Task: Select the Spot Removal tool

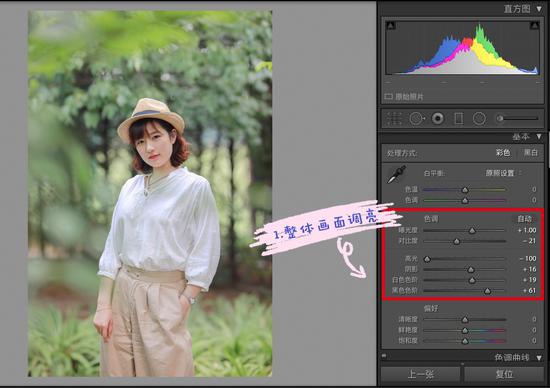Action: [x=416, y=119]
